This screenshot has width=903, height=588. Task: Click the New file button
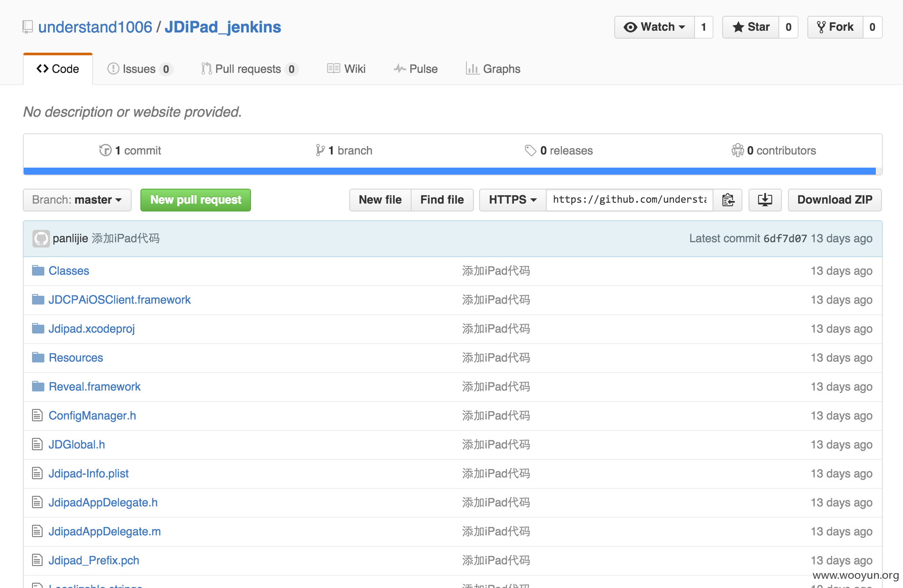point(380,200)
